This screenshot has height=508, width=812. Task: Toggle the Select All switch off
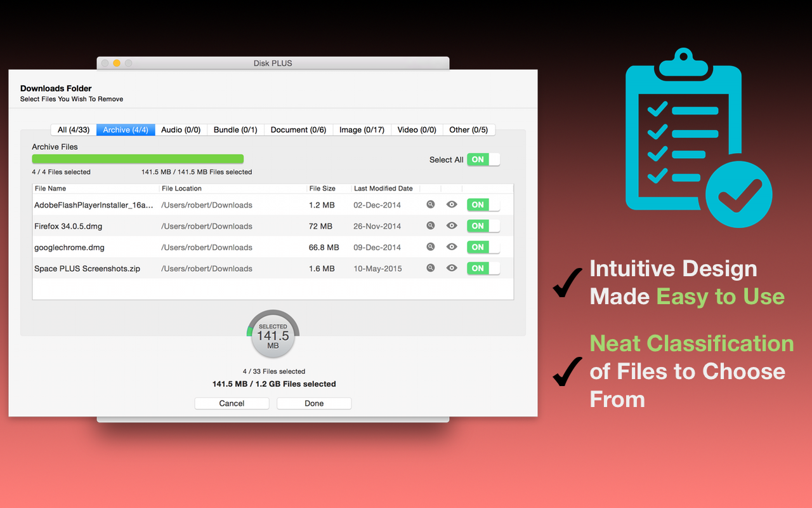[x=483, y=159]
